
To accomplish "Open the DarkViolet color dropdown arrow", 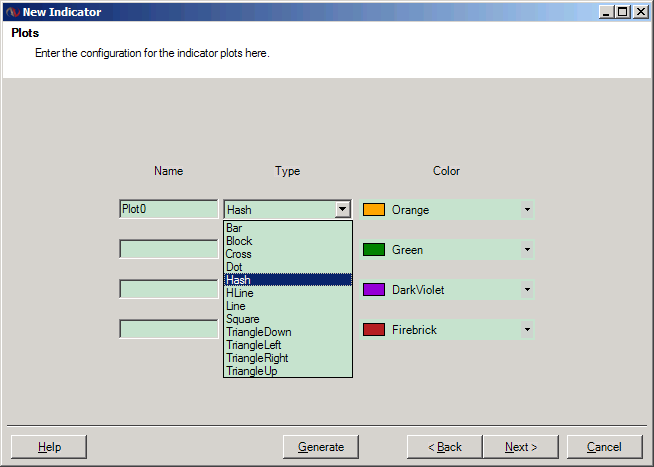I will coord(527,289).
